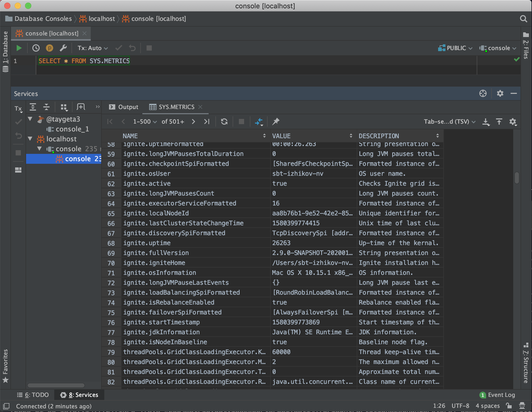Viewport: 532px width, 412px height.
Task: Run the SQL query with Execute button
Action: 19,48
